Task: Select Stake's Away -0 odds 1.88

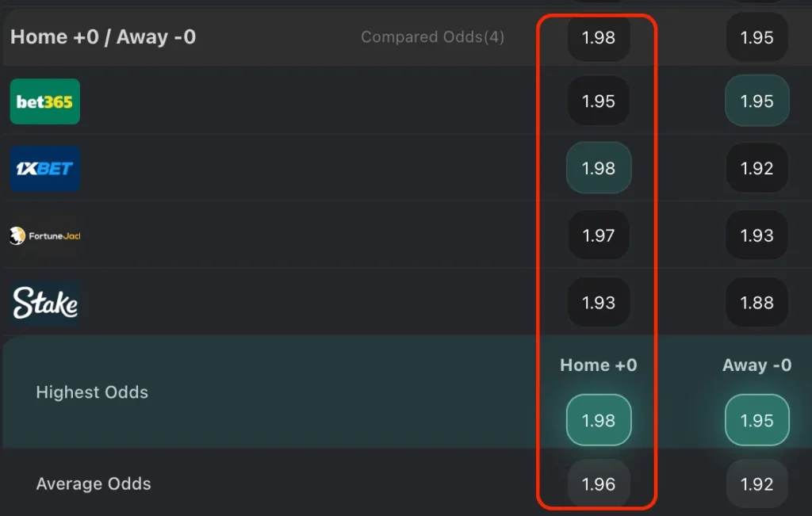Action: pos(756,302)
